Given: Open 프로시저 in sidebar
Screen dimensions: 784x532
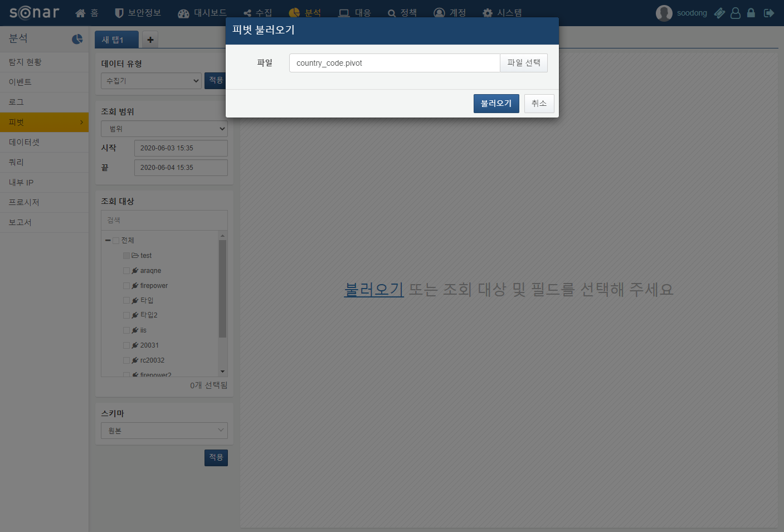Looking at the screenshot, I should [x=45, y=203].
